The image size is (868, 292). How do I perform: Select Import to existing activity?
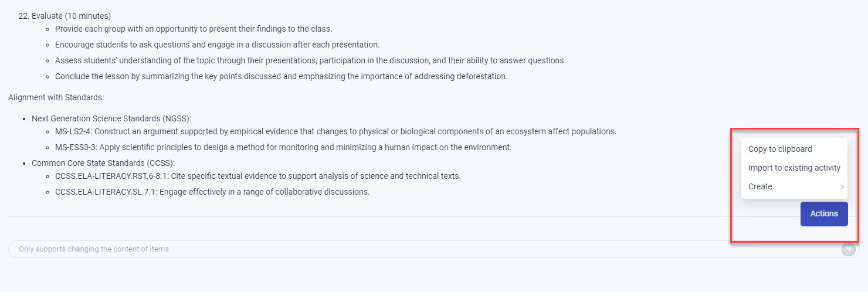[x=794, y=168]
